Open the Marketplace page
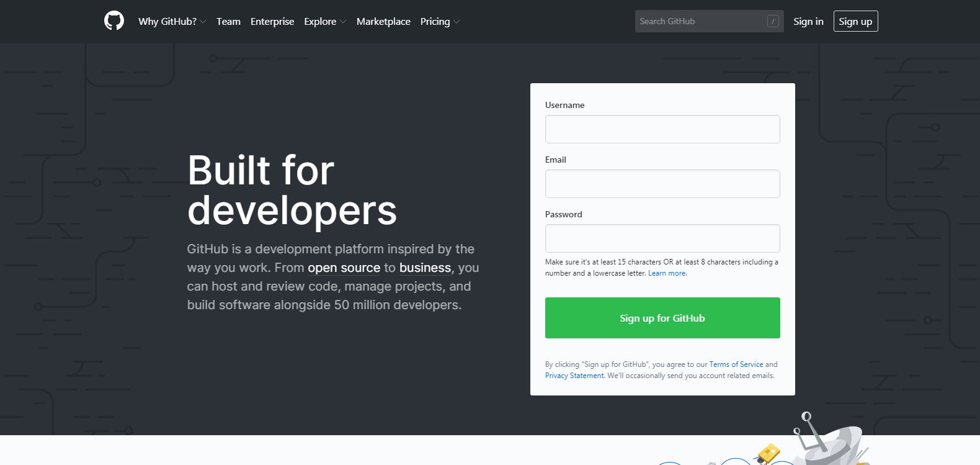980x465 pixels. coord(383,21)
